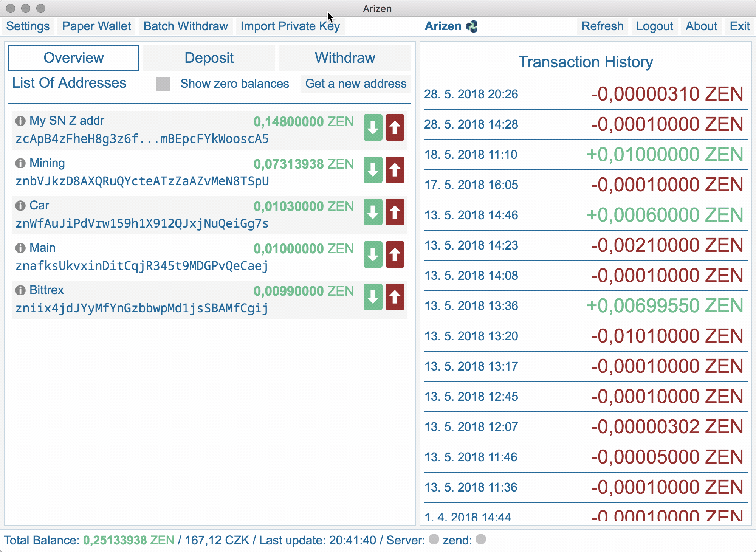The image size is (756, 552).
Task: Select address znWfAuJiPdVrw159h1X912QJxjNuQeiGg7s
Action: (x=142, y=223)
